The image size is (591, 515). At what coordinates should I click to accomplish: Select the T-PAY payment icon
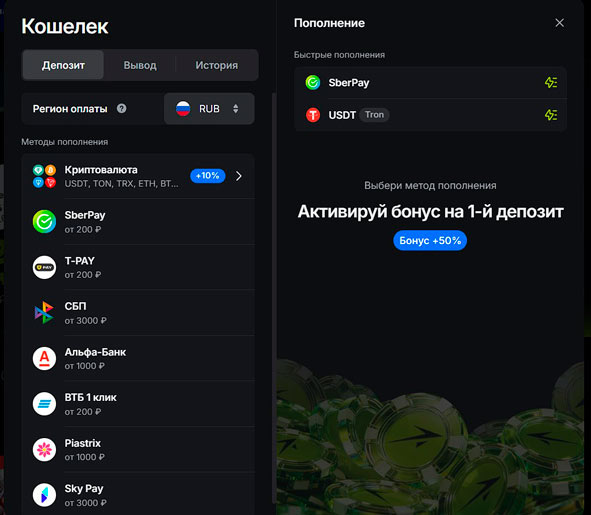[x=44, y=267]
